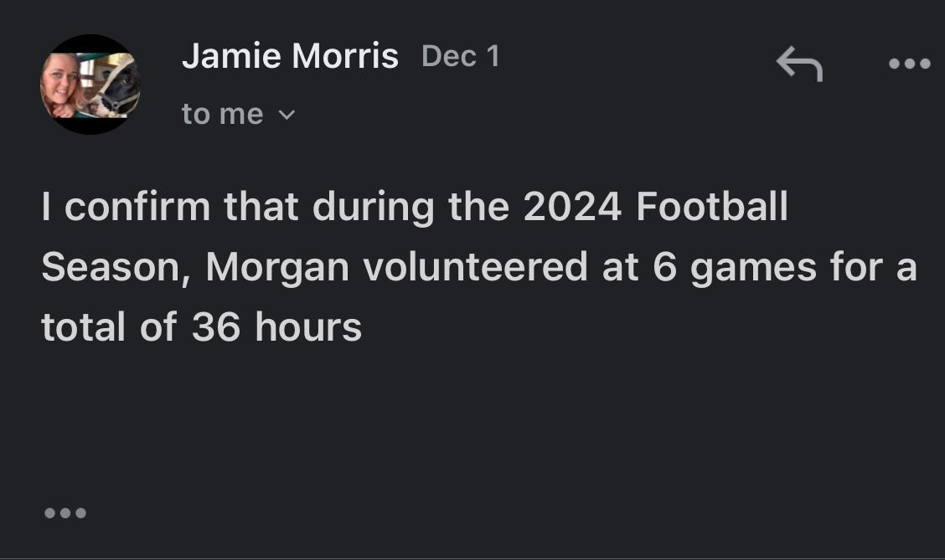The width and height of the screenshot is (945, 560).
Task: Click the word "Morgan" in the message
Action: pyautogui.click(x=277, y=267)
